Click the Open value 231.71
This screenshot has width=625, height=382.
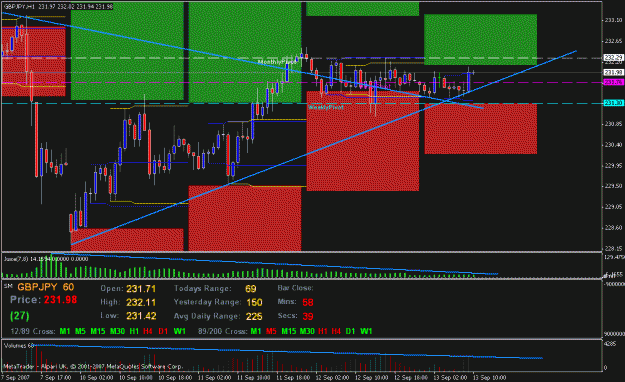[x=141, y=289]
